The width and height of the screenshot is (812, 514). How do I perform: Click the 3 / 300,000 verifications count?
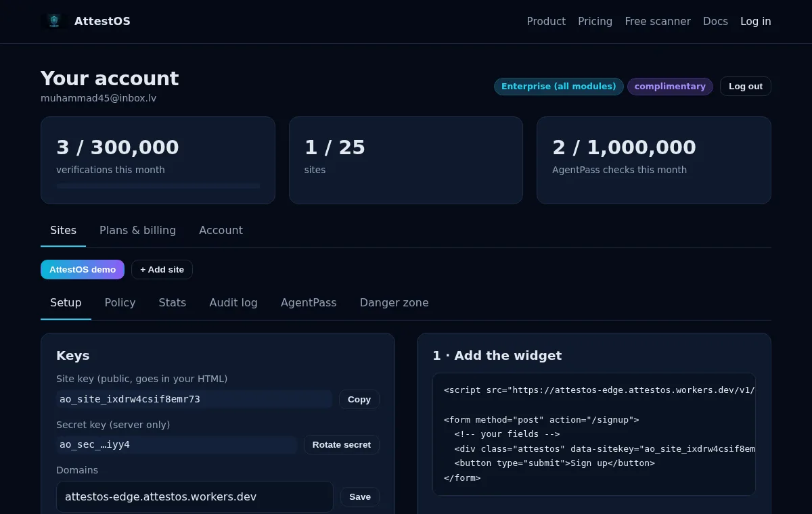(118, 147)
